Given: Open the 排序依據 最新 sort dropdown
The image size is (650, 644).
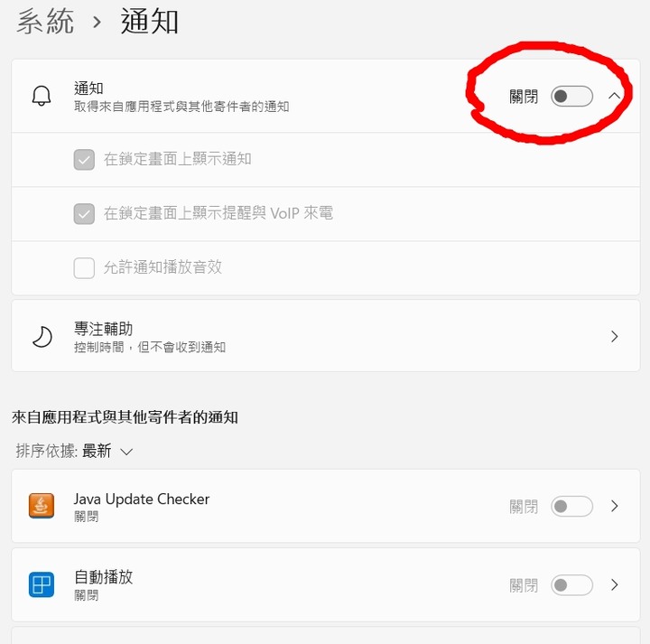Looking at the screenshot, I should tap(74, 452).
